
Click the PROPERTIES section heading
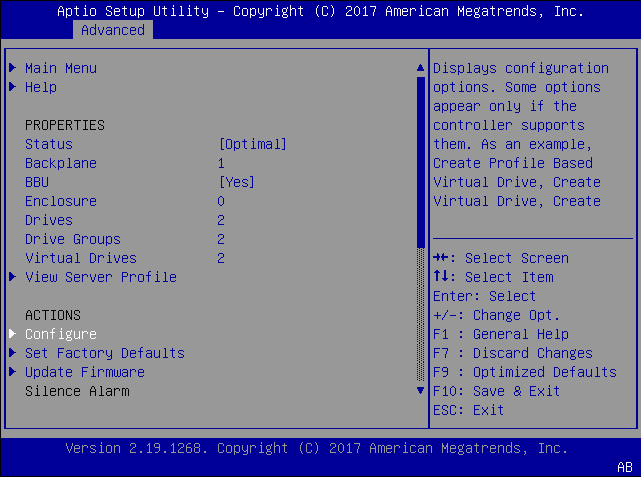[x=65, y=125]
